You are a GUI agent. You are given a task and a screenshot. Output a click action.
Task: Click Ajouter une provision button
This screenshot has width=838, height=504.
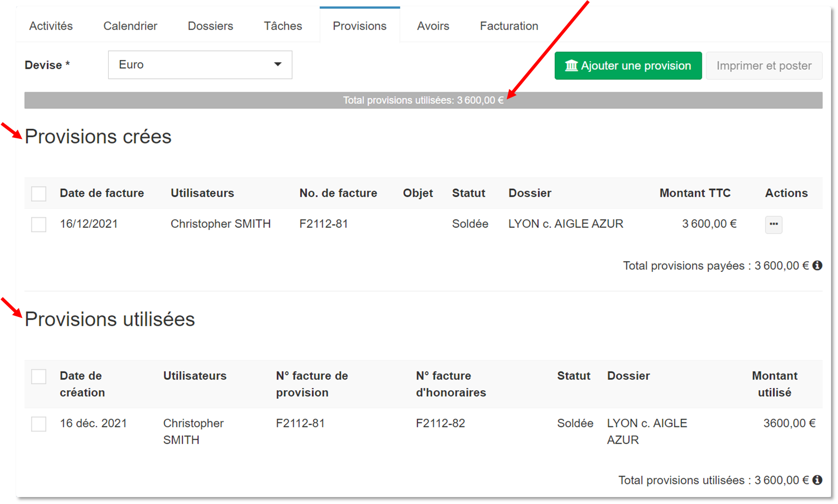tap(628, 65)
